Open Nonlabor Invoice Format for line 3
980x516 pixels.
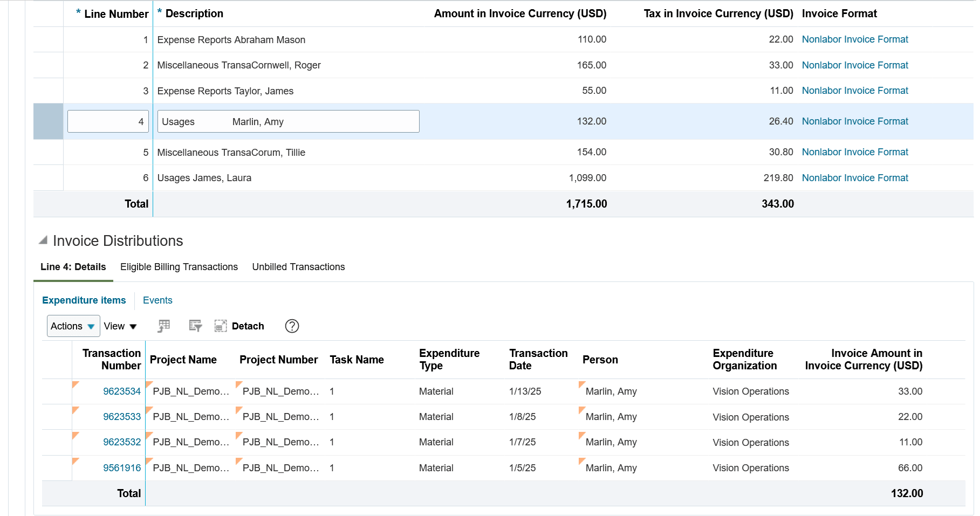pyautogui.click(x=855, y=91)
